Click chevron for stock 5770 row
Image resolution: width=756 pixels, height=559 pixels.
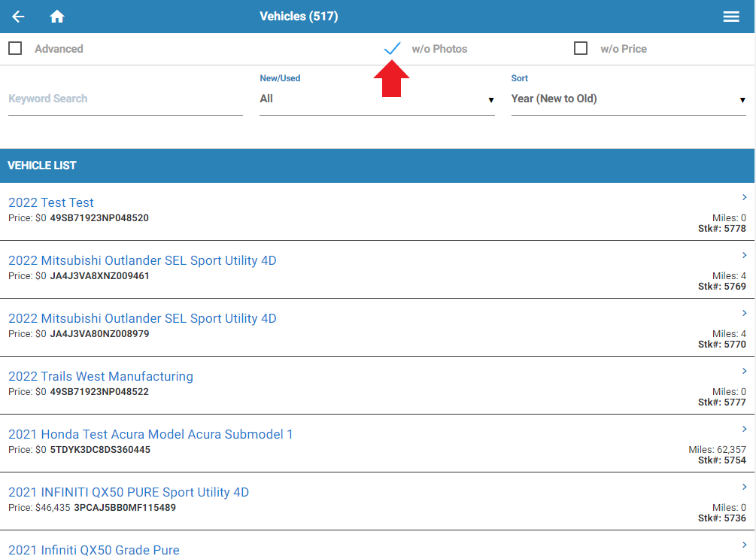(x=745, y=313)
